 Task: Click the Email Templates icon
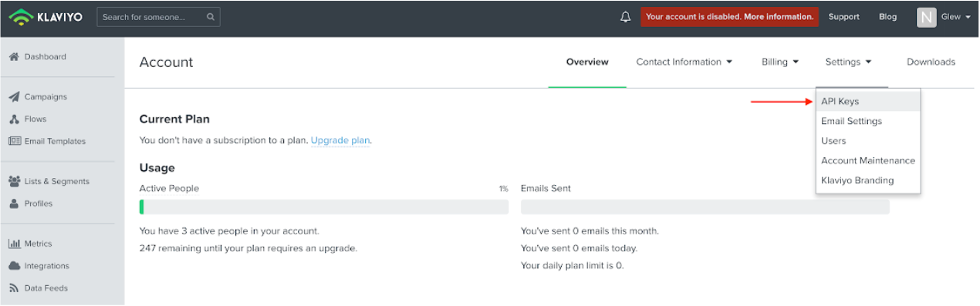(x=15, y=141)
